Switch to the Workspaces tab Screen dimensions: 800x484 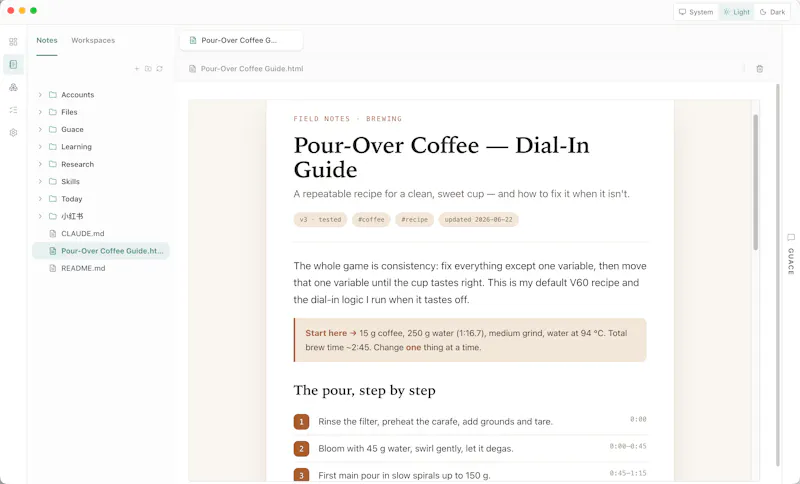tap(93, 40)
